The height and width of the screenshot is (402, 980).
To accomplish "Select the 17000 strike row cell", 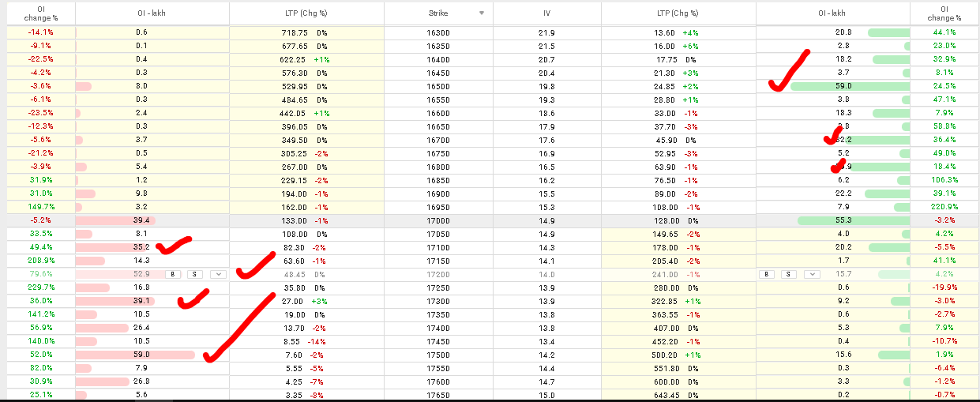I will click(x=438, y=220).
